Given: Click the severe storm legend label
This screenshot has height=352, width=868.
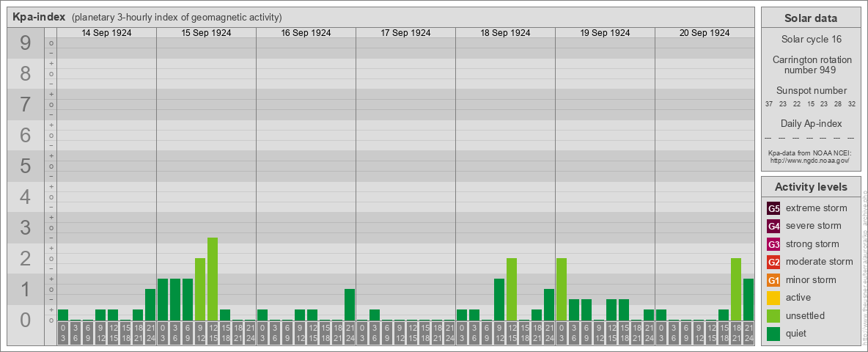Looking at the screenshot, I should point(814,226).
